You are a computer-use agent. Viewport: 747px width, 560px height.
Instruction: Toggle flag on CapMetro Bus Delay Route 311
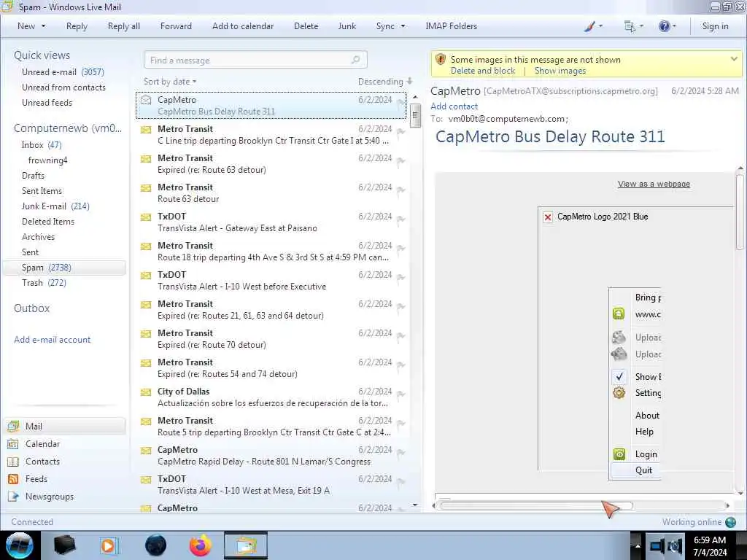click(401, 103)
